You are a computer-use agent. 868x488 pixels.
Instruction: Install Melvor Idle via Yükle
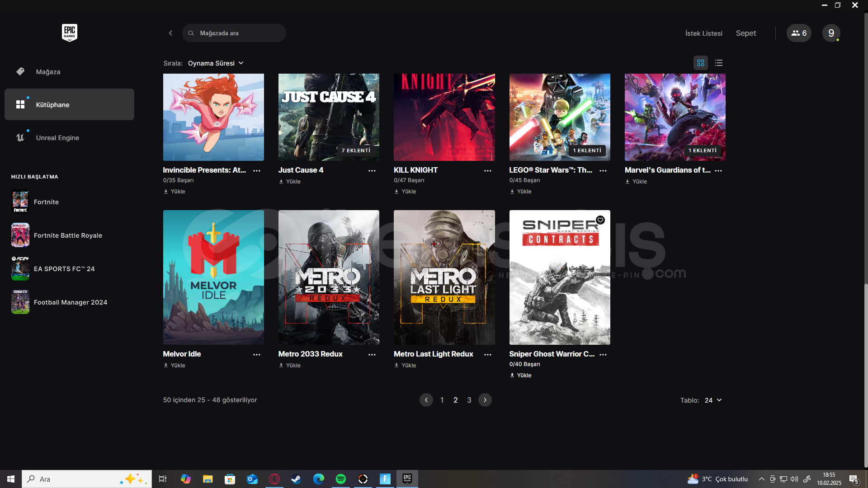coord(174,366)
